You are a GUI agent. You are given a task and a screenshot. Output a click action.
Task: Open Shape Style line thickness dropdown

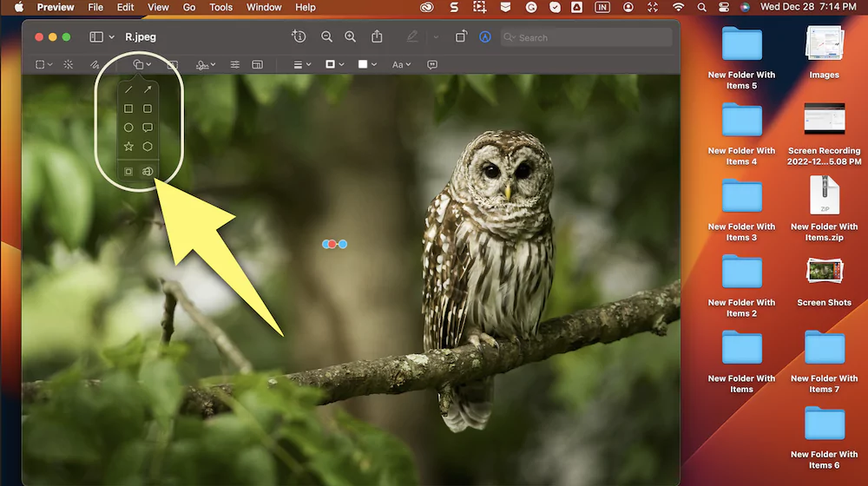(302, 65)
